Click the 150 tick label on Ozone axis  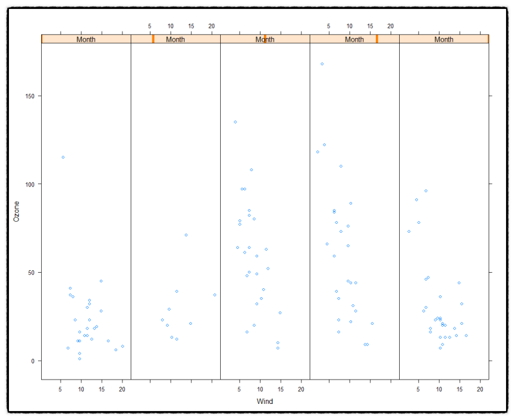(x=31, y=95)
